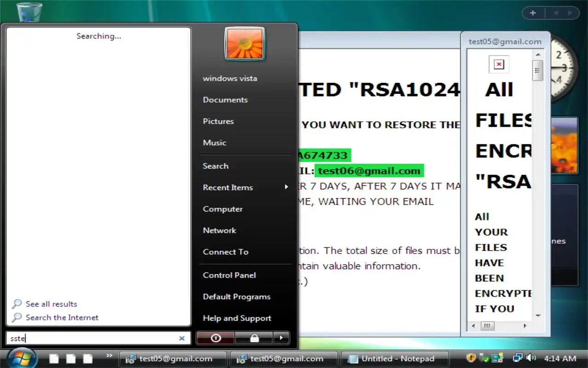Expand the Quick Launch overflow chevron
This screenshot has height=368, width=588.
109,355
